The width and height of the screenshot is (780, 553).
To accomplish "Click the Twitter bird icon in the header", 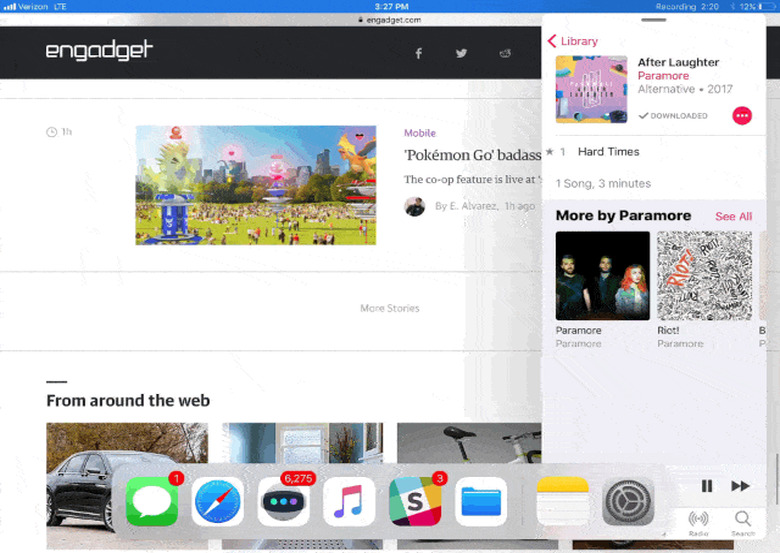I will pyautogui.click(x=461, y=53).
